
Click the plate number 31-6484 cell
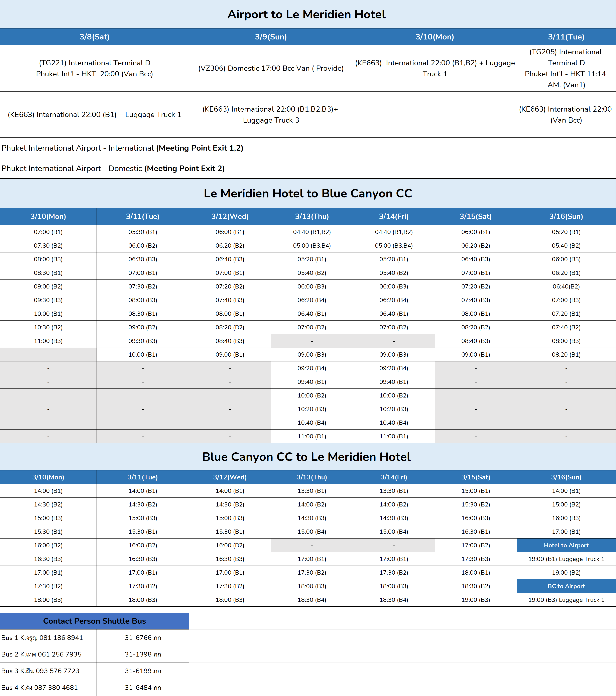[143, 688]
